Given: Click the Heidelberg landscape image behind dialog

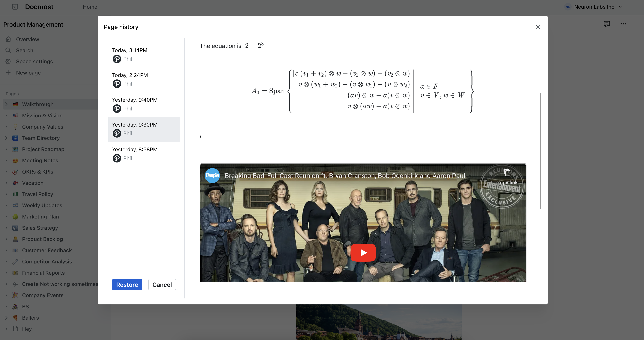Looking at the screenshot, I should coord(379,322).
